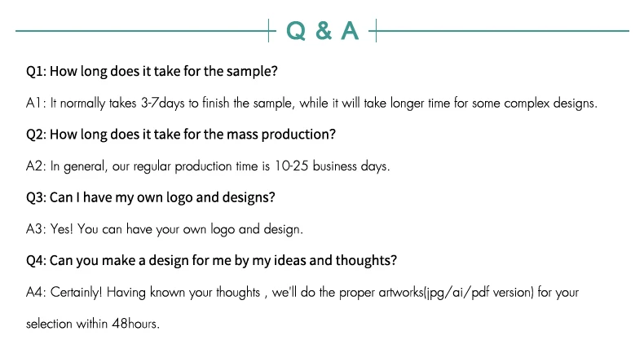
Task: Click the "selection within 48hours." line
Action: [x=92, y=323]
